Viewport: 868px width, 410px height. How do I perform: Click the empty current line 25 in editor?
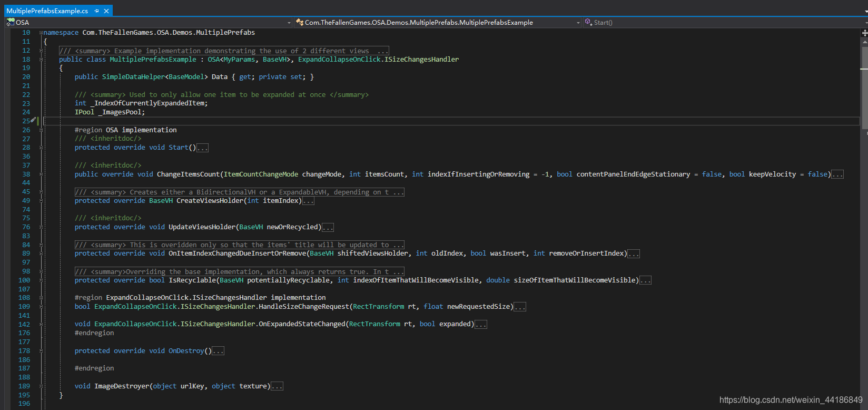point(451,121)
